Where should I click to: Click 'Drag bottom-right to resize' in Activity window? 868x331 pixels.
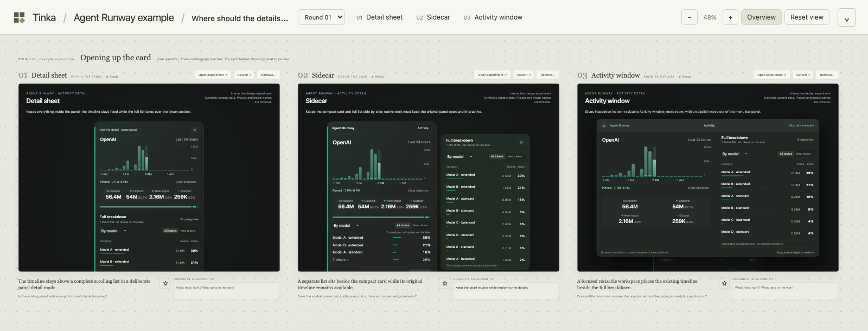pos(795,252)
